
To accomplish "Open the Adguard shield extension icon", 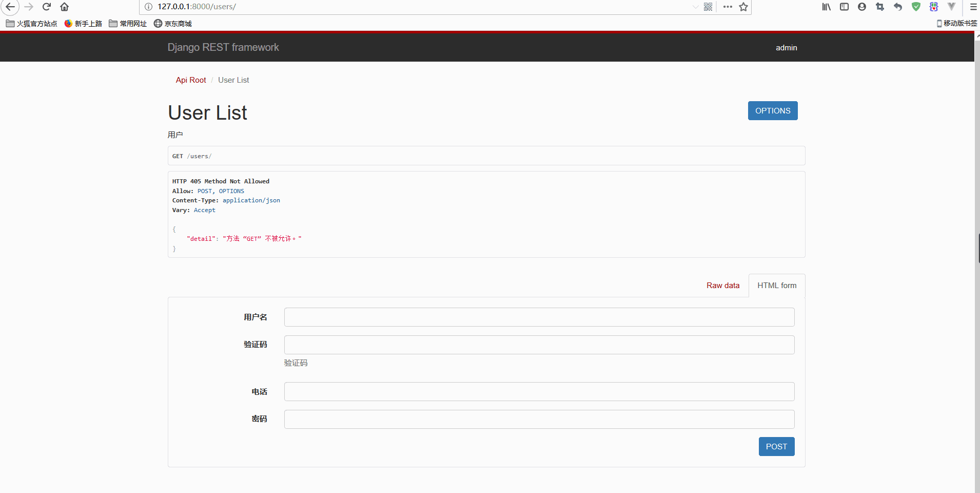I will pos(916,7).
